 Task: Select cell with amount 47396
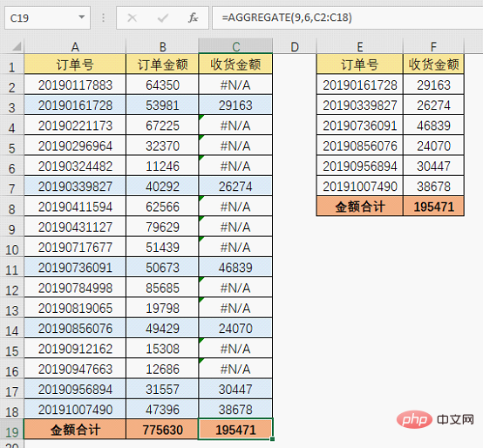(162, 410)
